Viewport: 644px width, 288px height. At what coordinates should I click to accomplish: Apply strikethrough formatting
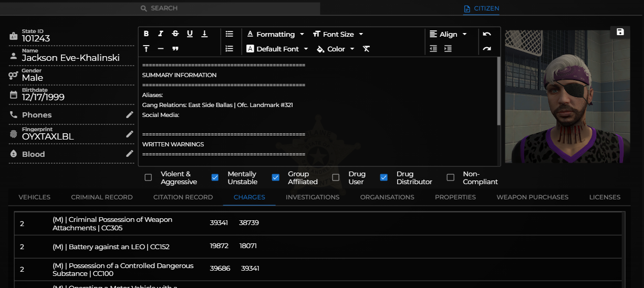[x=175, y=34]
